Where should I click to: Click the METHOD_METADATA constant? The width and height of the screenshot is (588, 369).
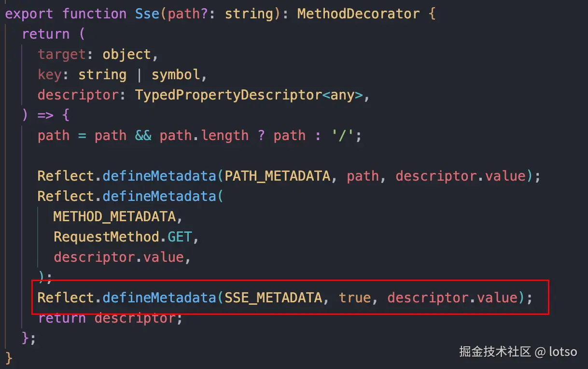pyautogui.click(x=114, y=216)
